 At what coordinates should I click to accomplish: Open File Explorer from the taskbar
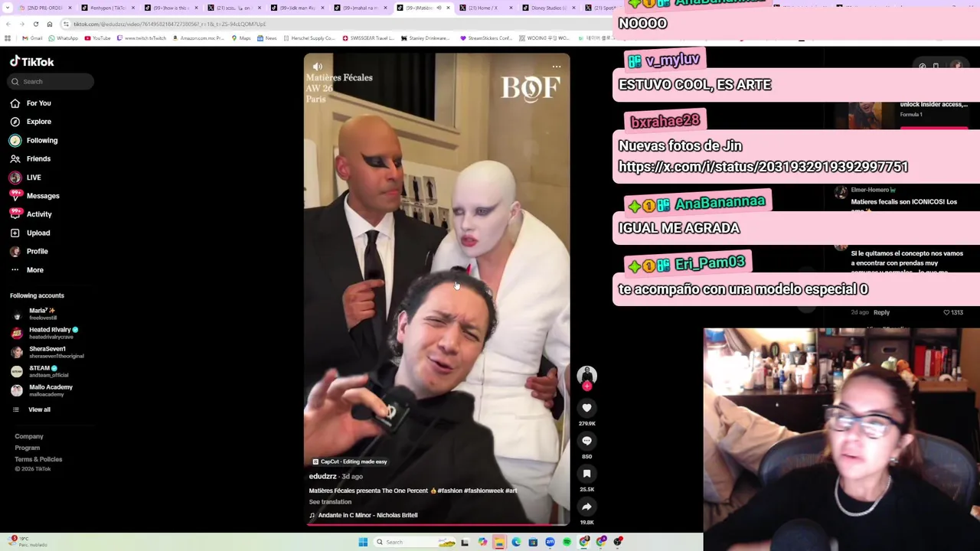(499, 542)
